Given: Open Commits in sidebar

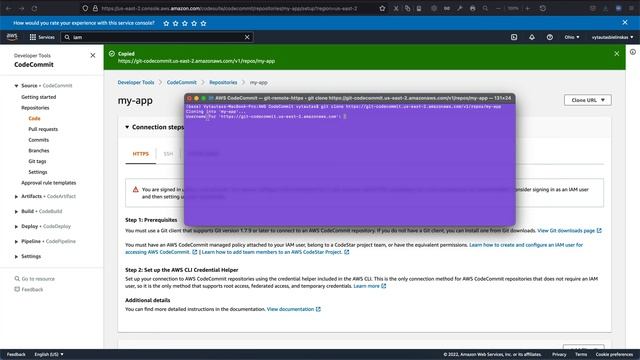Looking at the screenshot, I should tap(39, 140).
